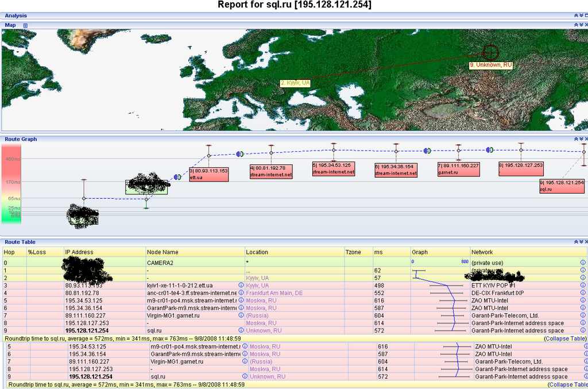
Task: Click the crosshair target marker on the map
Action: click(490, 52)
